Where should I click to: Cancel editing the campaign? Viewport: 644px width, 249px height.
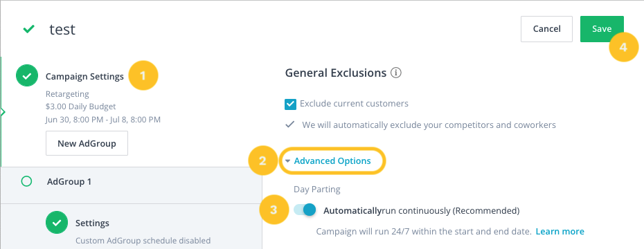coord(546,29)
